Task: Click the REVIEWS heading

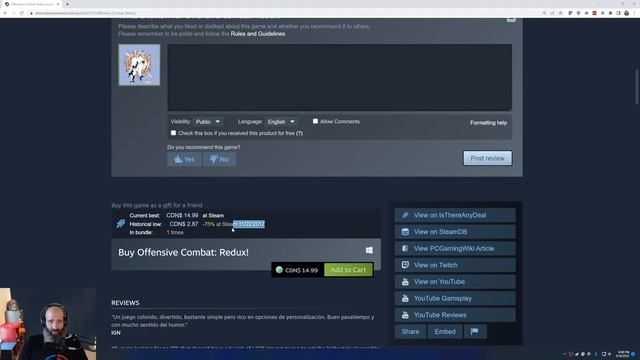Action: tap(125, 303)
